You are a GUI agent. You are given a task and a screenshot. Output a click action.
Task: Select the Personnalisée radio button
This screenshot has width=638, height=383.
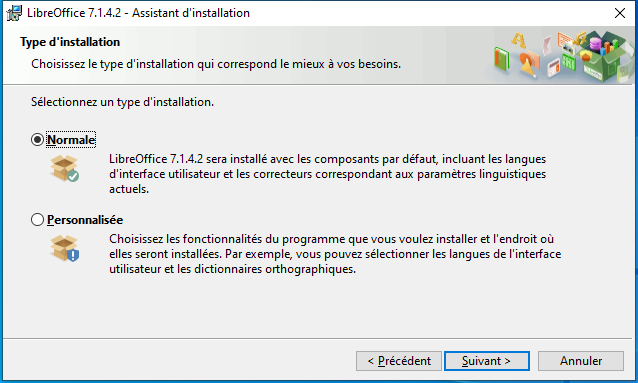(x=37, y=220)
